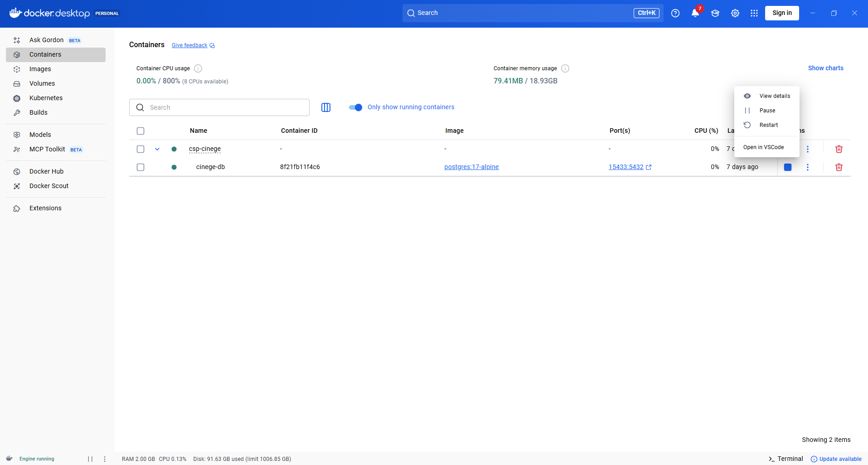The width and height of the screenshot is (868, 465).
Task: Open the csp-cinege more actions menu
Action: point(808,149)
